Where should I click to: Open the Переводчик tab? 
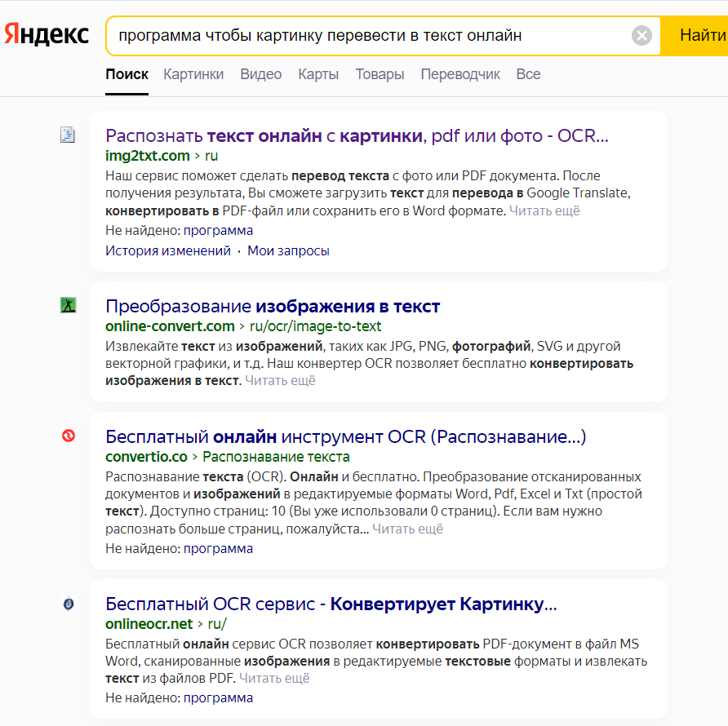point(460,74)
